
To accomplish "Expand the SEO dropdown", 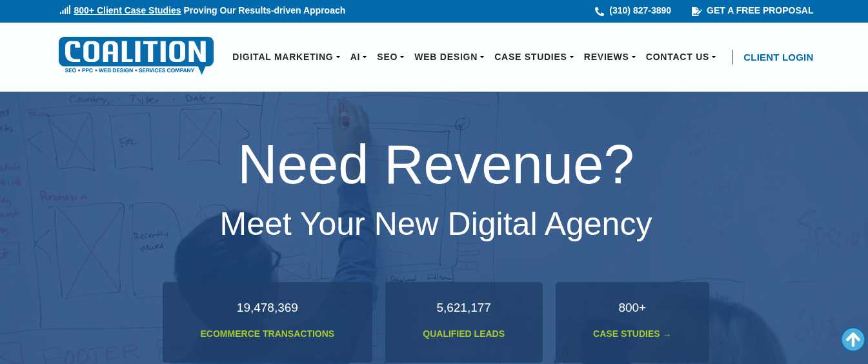I will coord(390,57).
